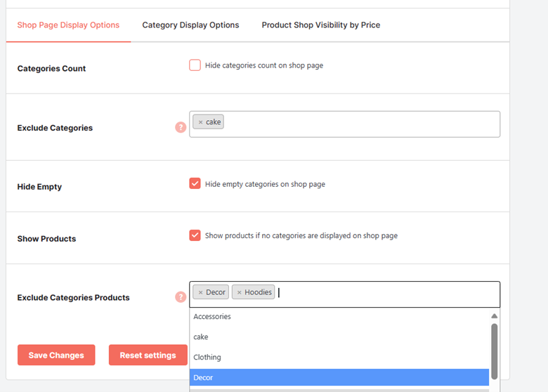The image size is (548, 392).
Task: Click the dropdown list scrollbar thumb
Action: click(x=494, y=351)
